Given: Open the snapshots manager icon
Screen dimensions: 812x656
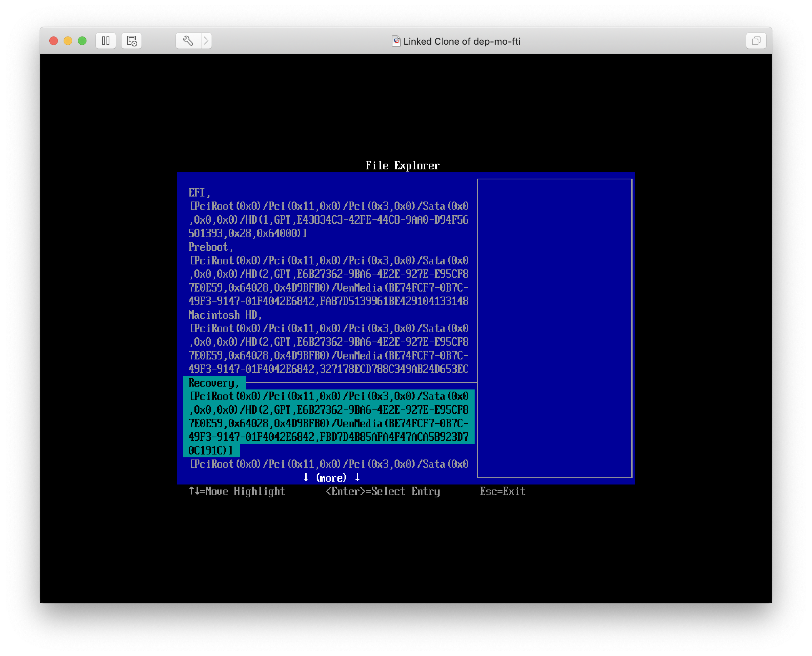Looking at the screenshot, I should 132,41.
